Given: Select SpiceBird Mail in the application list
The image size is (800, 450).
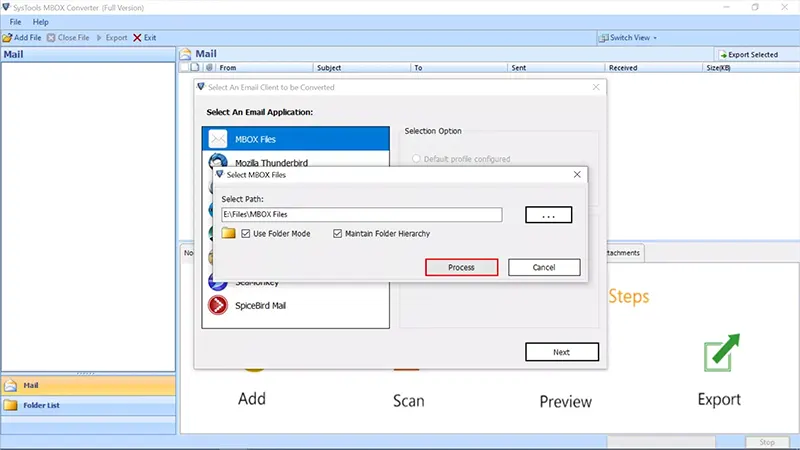Looking at the screenshot, I should (295, 306).
